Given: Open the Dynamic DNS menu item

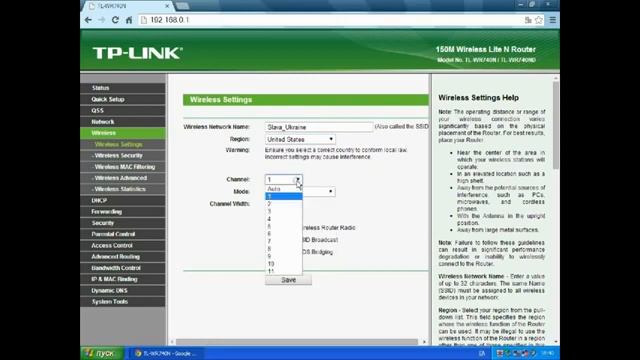Looking at the screenshot, I should pyautogui.click(x=123, y=290).
